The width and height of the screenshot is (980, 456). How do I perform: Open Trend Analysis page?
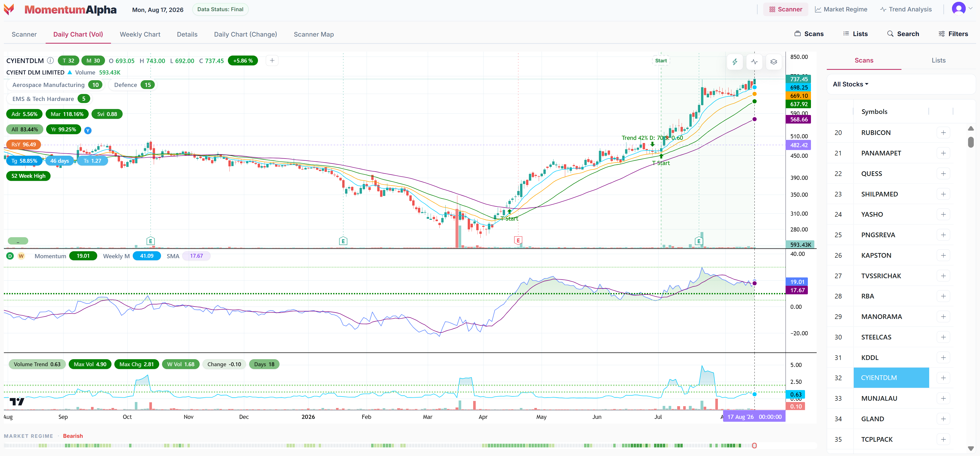pyautogui.click(x=906, y=9)
